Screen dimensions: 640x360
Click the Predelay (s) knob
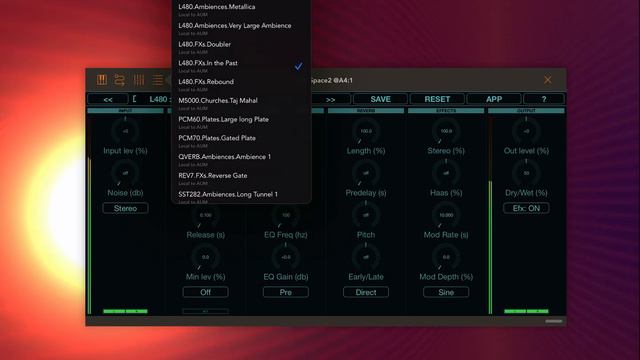coord(366,173)
